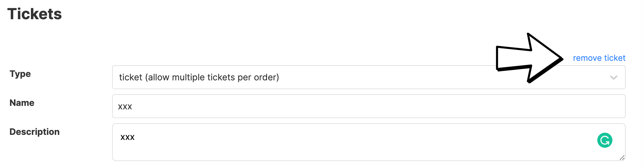Click the "Description" field label
Viewport: 644px width, 167px height.
point(34,132)
